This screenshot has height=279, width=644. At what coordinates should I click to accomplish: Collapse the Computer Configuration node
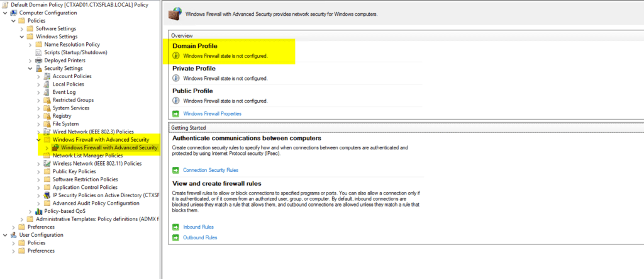(5, 13)
